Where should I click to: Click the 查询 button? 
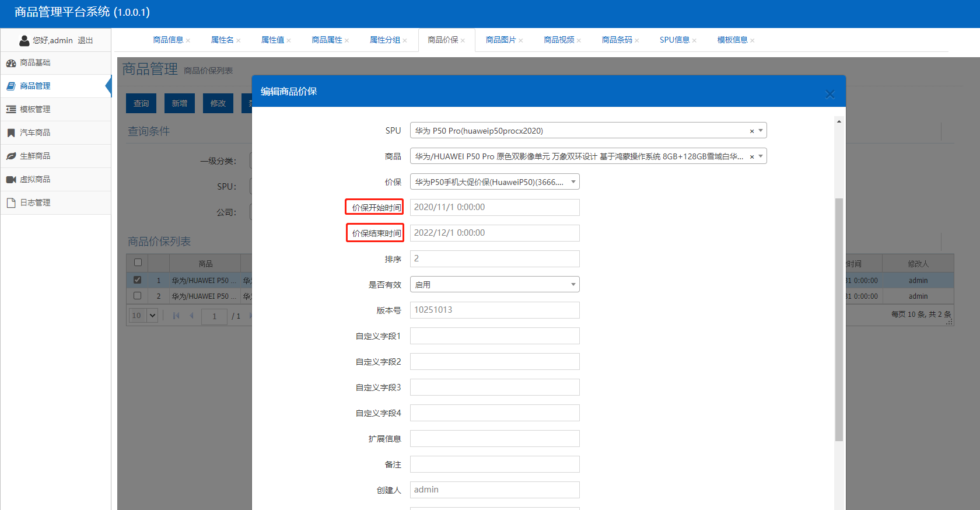141,103
